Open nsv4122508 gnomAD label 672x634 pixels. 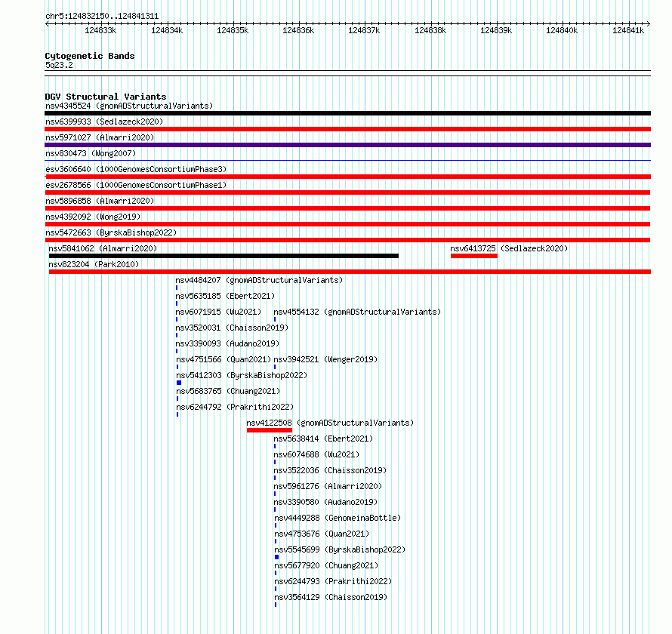330,423
